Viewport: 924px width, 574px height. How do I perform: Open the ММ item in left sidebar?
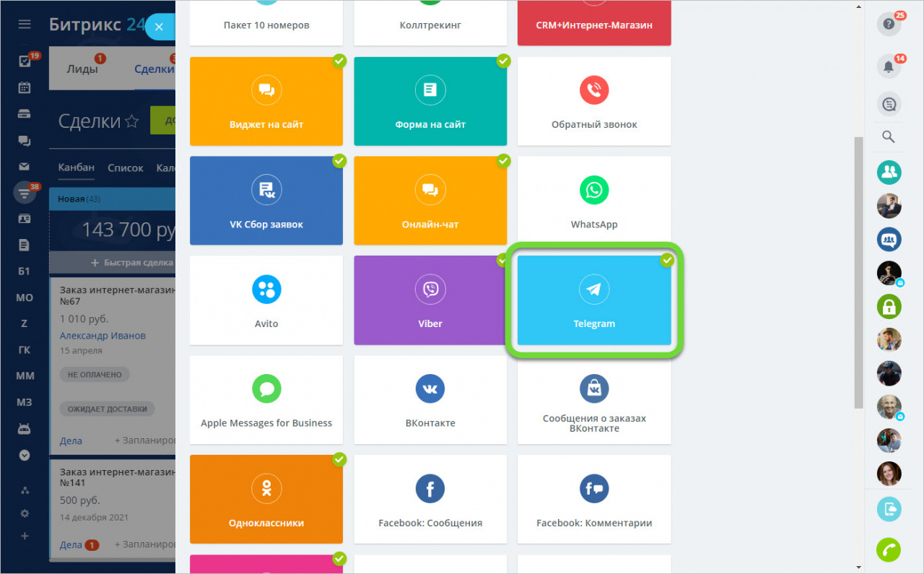[25, 376]
